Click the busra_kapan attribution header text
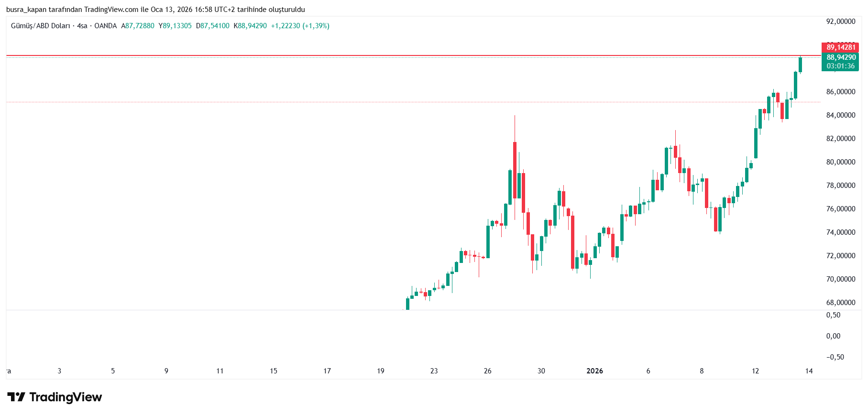 pyautogui.click(x=155, y=10)
